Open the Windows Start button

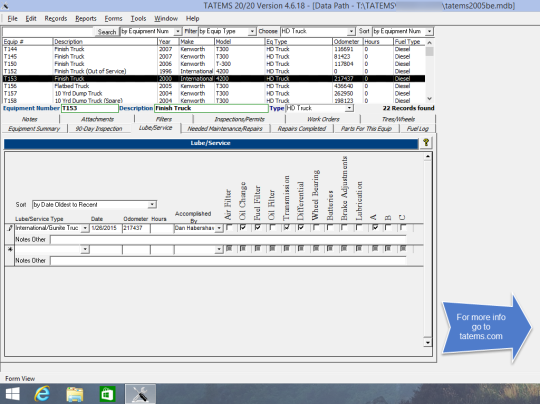(x=12, y=394)
